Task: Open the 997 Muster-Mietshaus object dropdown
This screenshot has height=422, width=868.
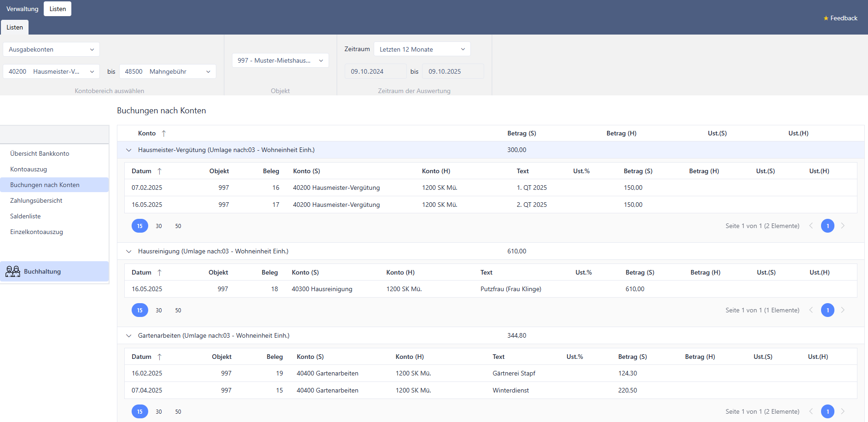Action: (280, 60)
